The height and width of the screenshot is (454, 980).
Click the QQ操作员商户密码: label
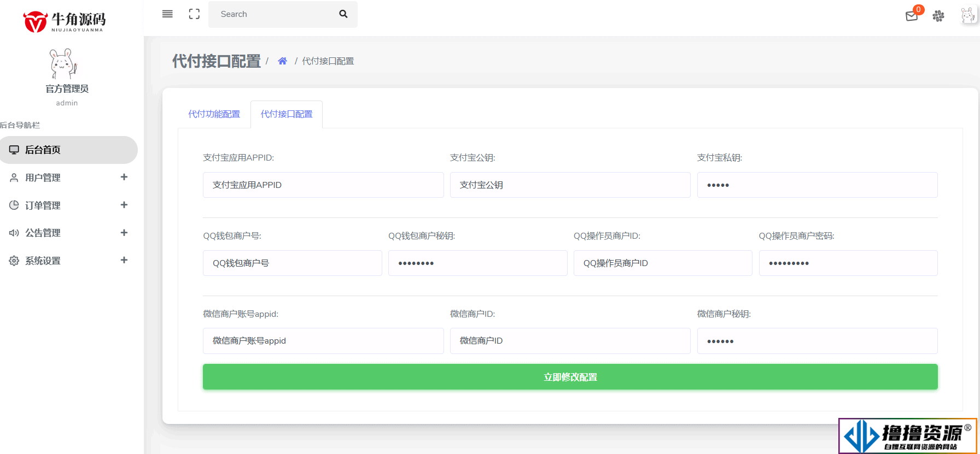tap(797, 236)
